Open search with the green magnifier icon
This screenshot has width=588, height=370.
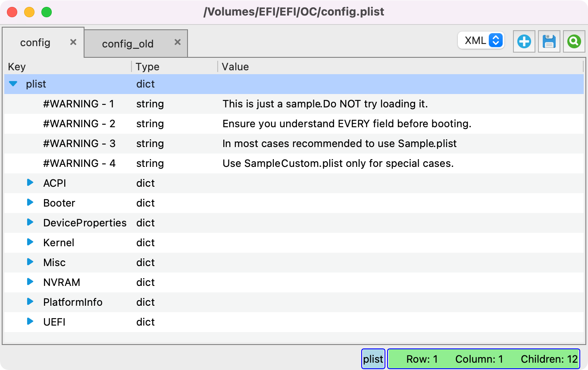point(574,41)
